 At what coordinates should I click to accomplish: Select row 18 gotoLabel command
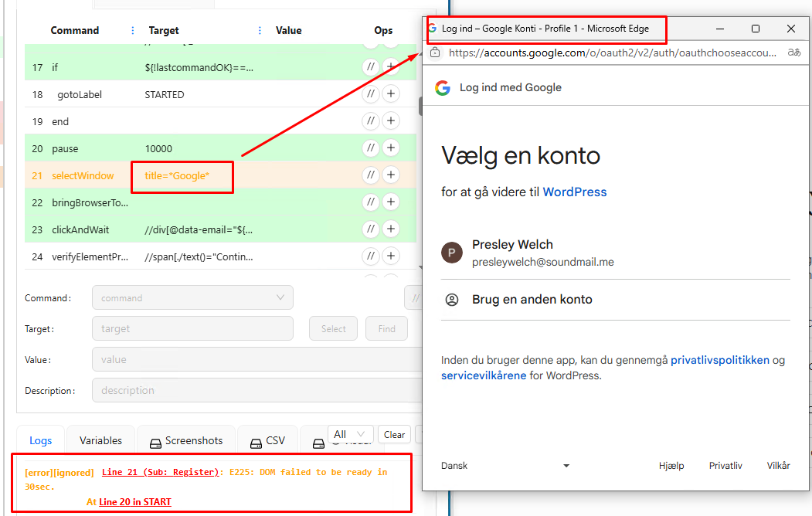pos(80,95)
